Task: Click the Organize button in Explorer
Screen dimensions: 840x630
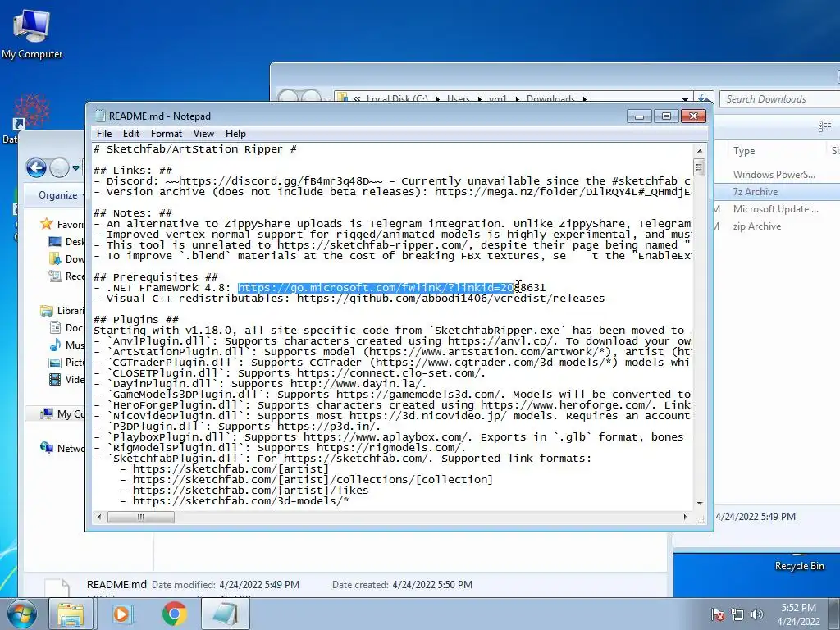Action: [x=60, y=195]
